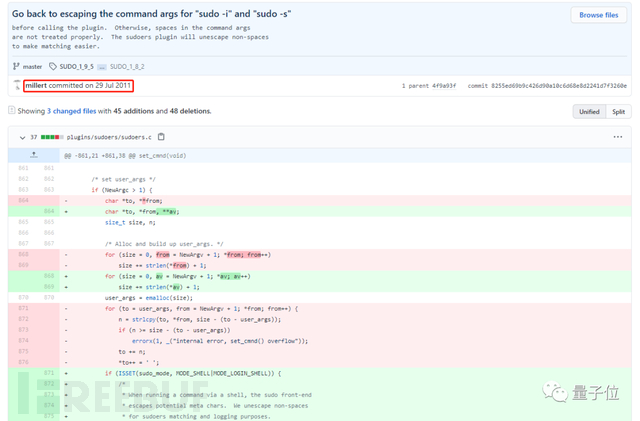Click the file diff icon beside Showing
Screen dimensions: 640x421
point(12,110)
